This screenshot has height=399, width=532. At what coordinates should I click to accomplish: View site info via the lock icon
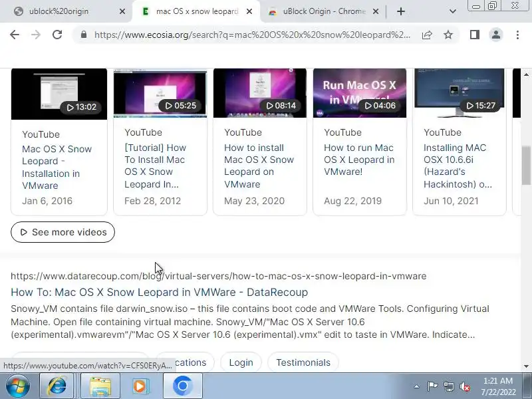84,35
